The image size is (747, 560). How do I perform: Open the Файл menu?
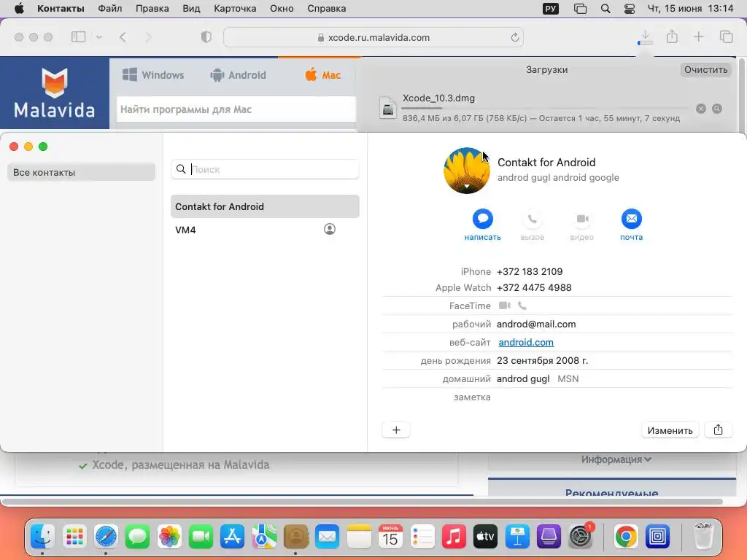tap(110, 9)
